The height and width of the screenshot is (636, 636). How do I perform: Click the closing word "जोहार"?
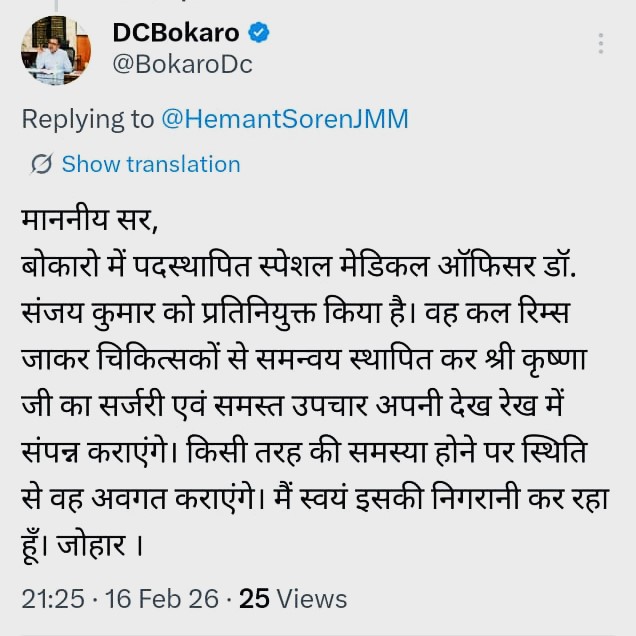(97, 548)
